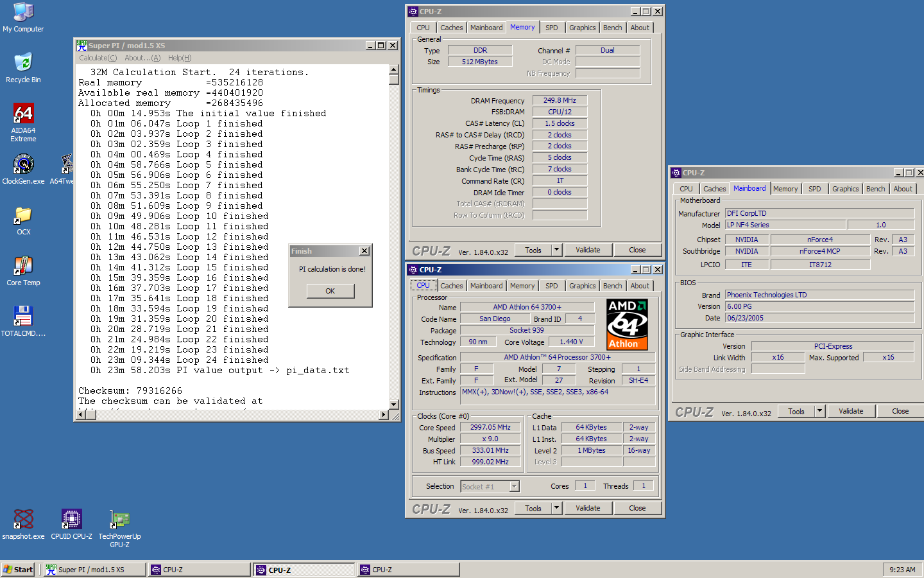Click Validate in the Mainboard CPU-Z window
This screenshot has width=924, height=578.
tap(851, 412)
